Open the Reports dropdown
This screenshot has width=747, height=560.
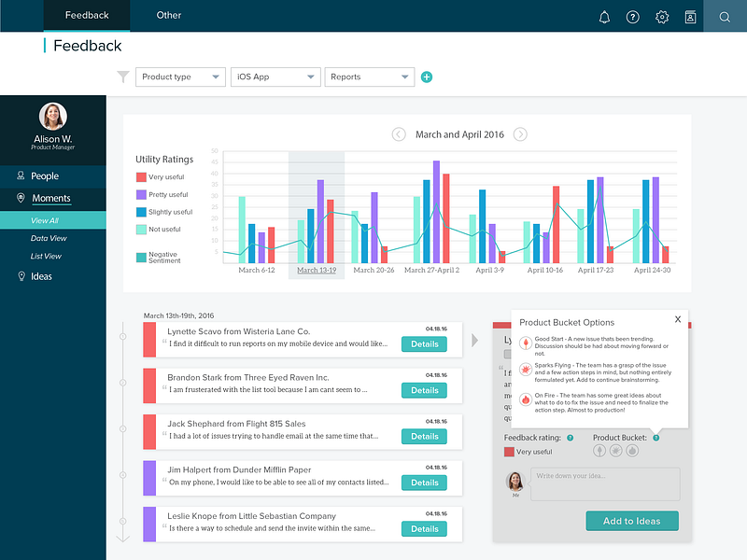(x=369, y=77)
